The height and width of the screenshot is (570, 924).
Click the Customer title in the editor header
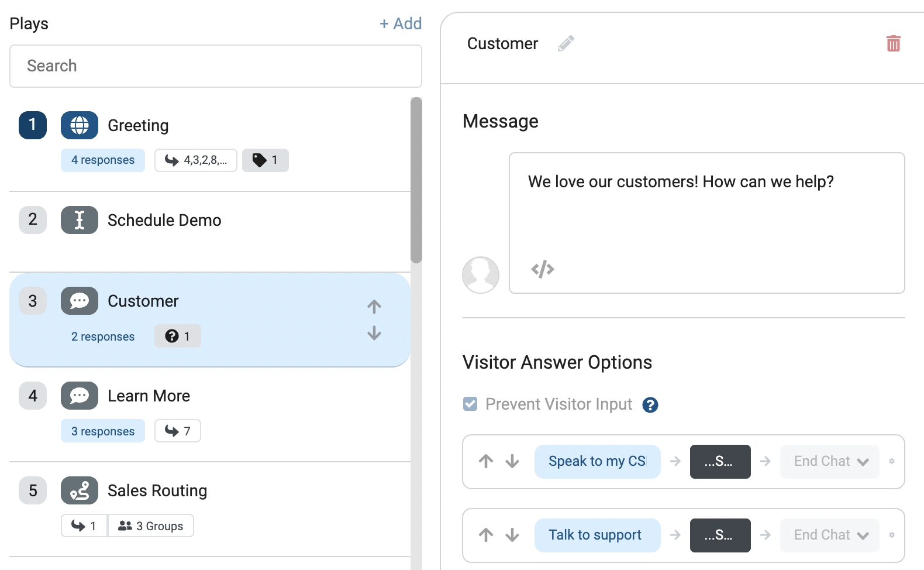[502, 44]
